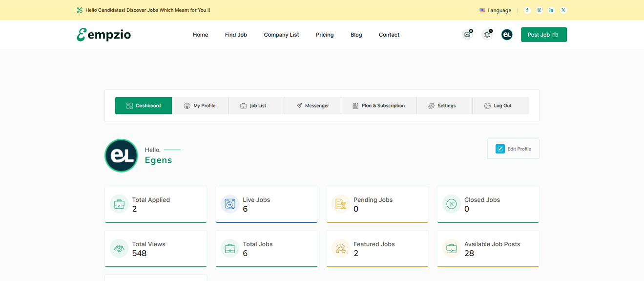
Task: Click the 'Total Applied' label
Action: pyautogui.click(x=151, y=200)
